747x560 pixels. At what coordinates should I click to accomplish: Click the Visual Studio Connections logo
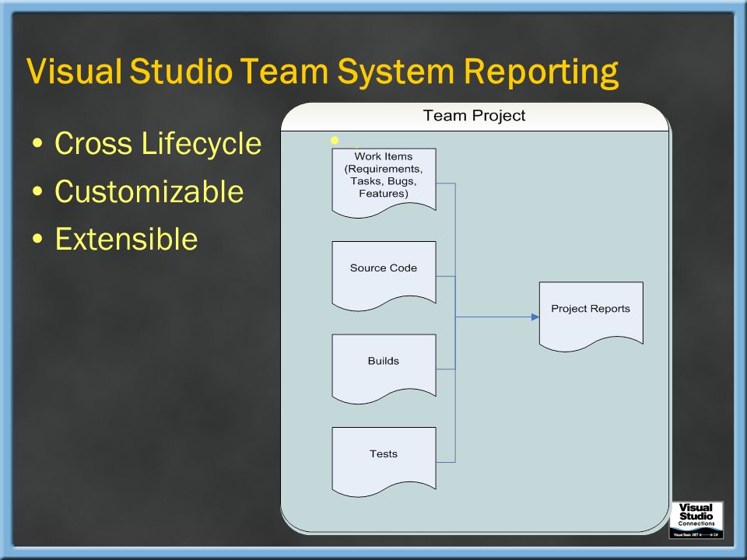[696, 520]
